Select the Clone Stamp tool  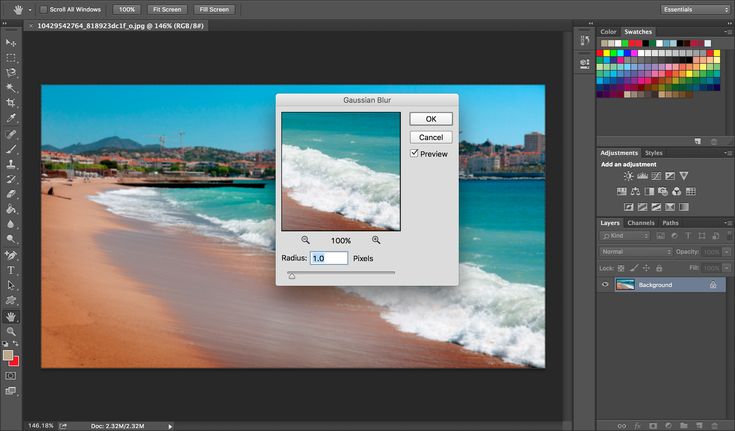(x=11, y=164)
